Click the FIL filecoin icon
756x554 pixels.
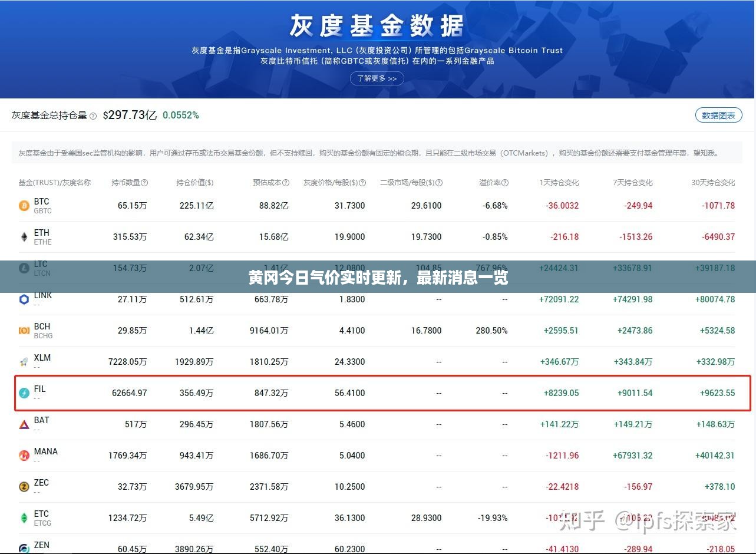point(24,393)
